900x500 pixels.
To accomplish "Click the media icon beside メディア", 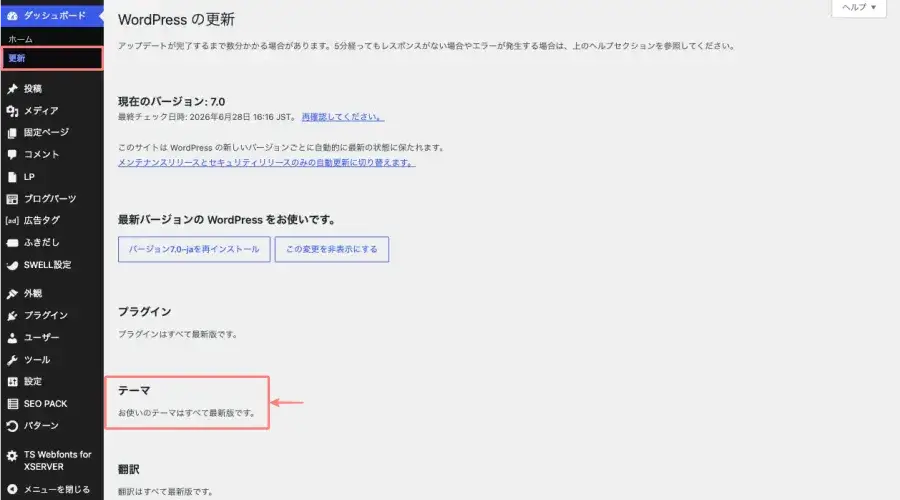I will (x=12, y=111).
